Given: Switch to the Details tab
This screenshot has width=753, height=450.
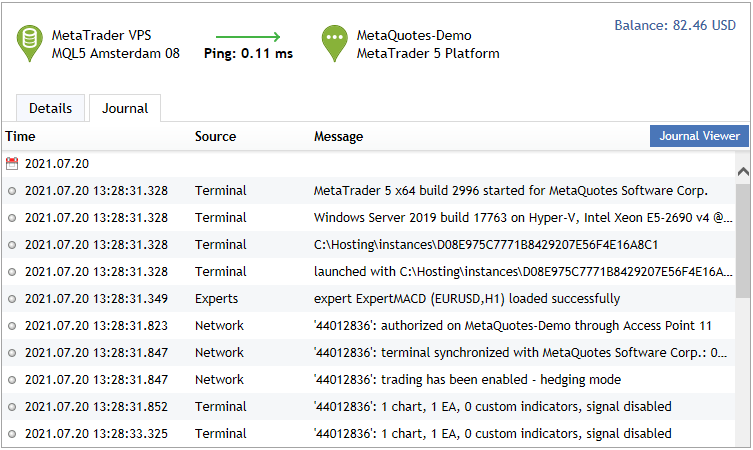Looking at the screenshot, I should point(50,108).
